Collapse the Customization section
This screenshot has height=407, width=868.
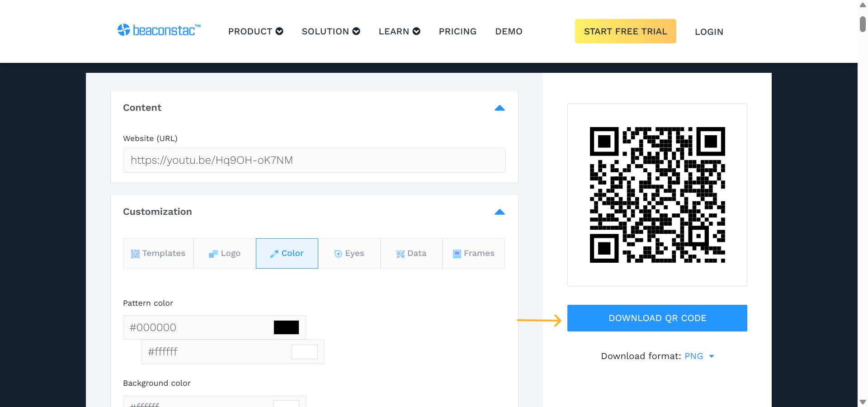(500, 212)
